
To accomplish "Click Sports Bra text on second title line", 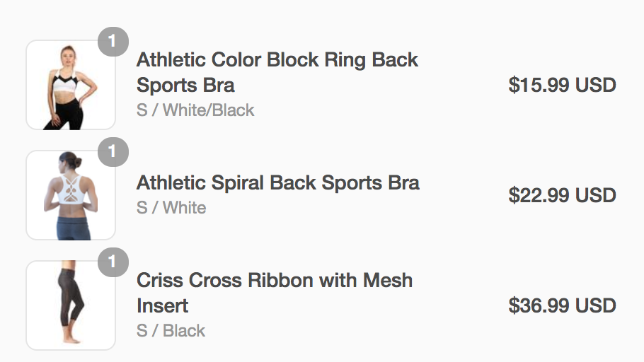I will pyautogui.click(x=185, y=86).
